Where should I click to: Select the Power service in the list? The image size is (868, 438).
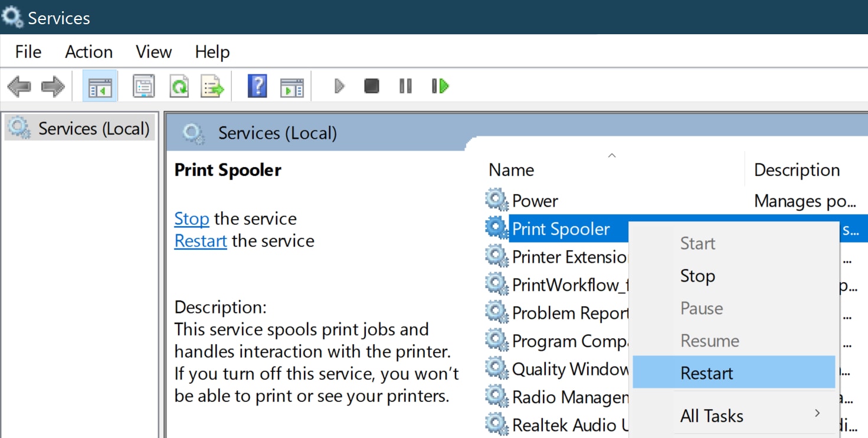pos(534,200)
